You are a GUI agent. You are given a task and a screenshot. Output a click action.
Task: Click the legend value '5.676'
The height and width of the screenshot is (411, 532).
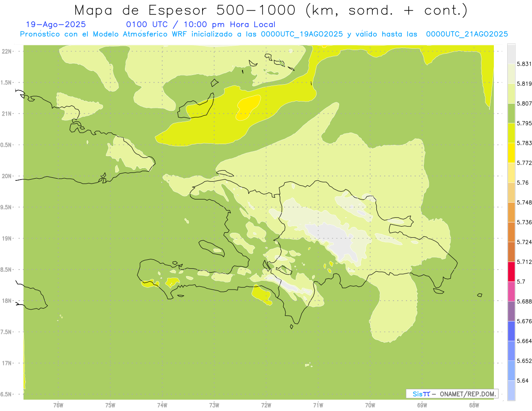pos(524,321)
